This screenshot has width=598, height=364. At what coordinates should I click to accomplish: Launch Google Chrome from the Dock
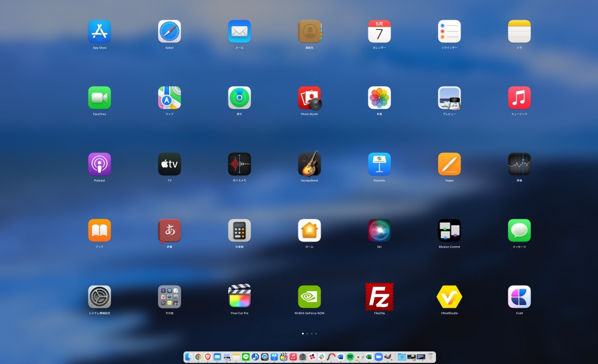coord(199,357)
